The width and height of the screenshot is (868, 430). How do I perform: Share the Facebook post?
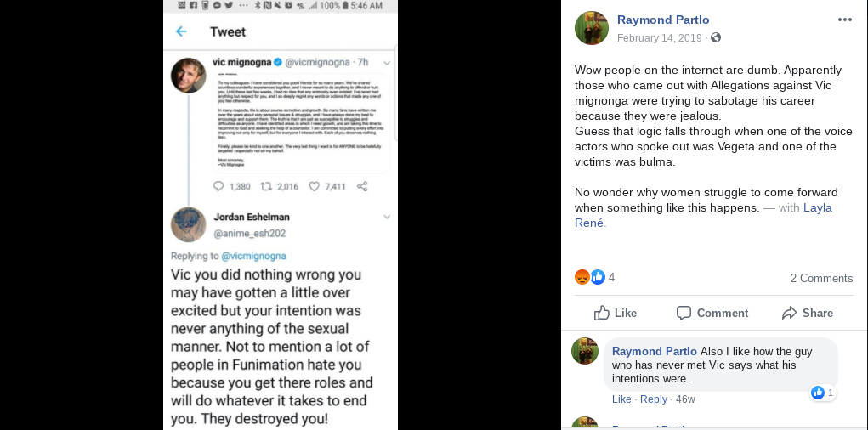807,313
